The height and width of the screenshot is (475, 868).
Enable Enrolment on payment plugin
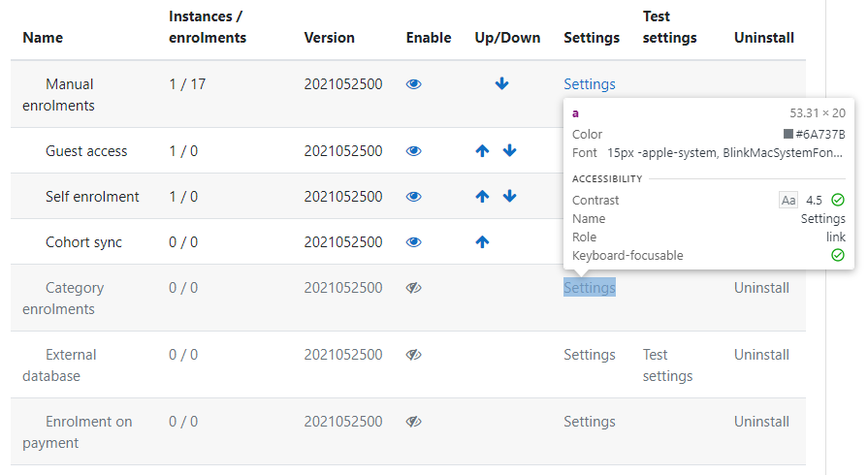click(x=413, y=422)
